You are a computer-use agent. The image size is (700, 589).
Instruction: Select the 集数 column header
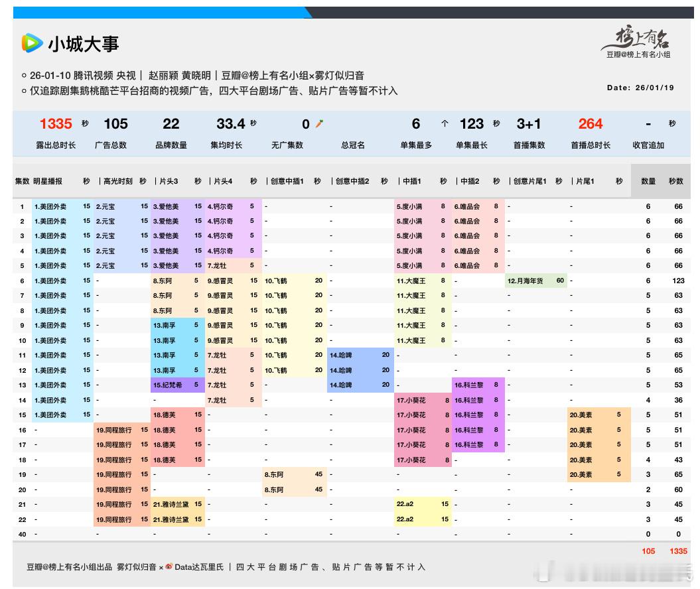pos(22,180)
